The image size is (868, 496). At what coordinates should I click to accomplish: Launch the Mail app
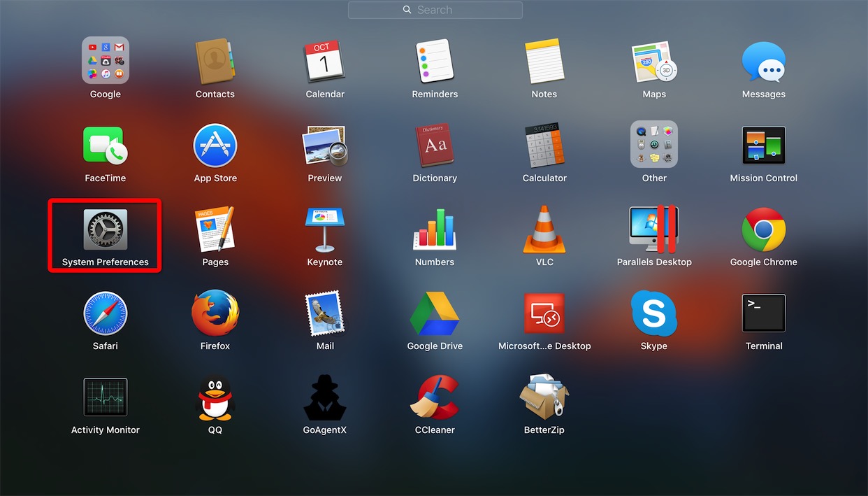(x=325, y=313)
